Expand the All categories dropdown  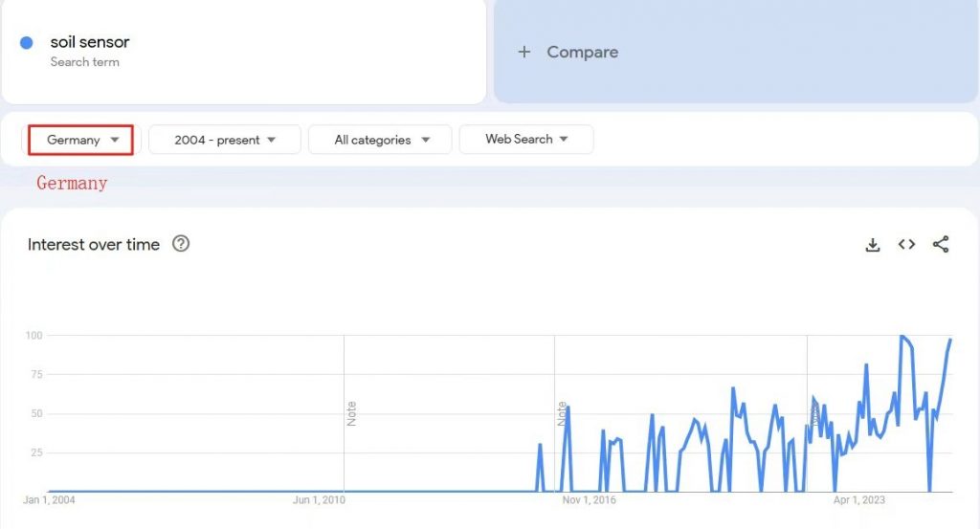tap(381, 140)
